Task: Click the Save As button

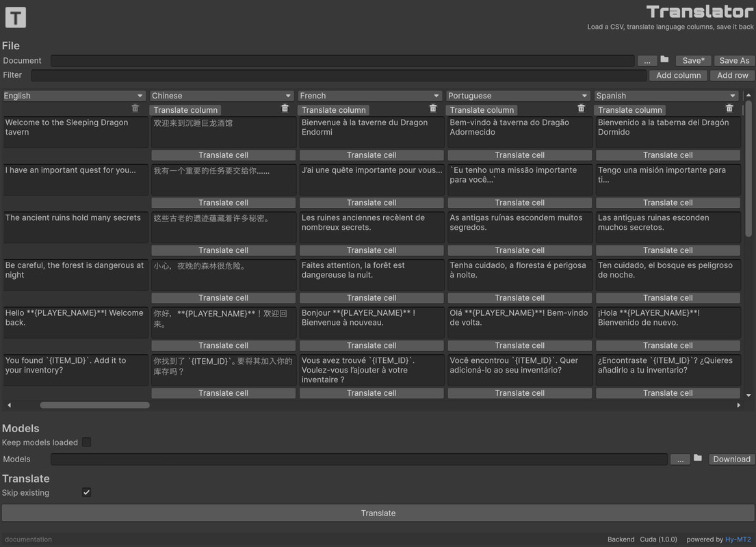Action: pos(734,61)
